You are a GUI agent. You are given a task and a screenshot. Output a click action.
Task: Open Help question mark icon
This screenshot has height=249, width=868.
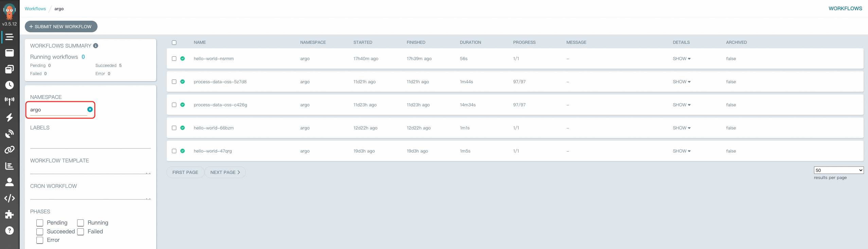pos(10,231)
